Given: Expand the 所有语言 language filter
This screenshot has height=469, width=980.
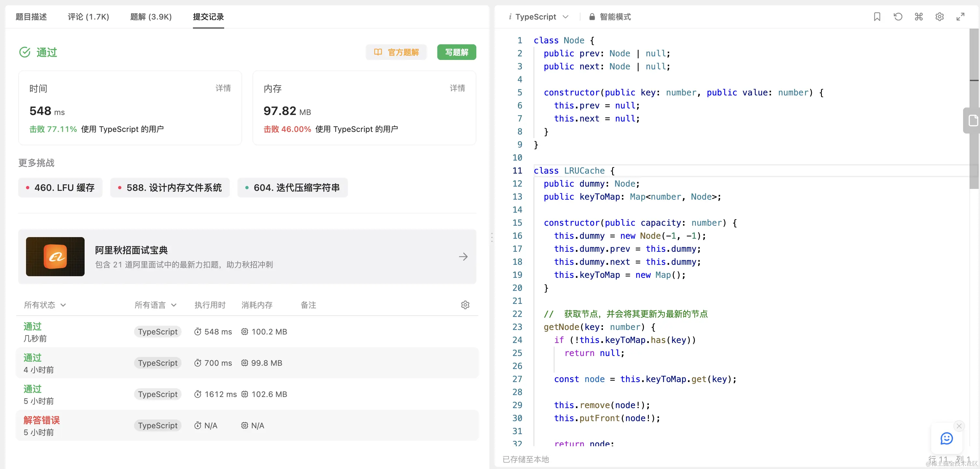Looking at the screenshot, I should [x=155, y=305].
